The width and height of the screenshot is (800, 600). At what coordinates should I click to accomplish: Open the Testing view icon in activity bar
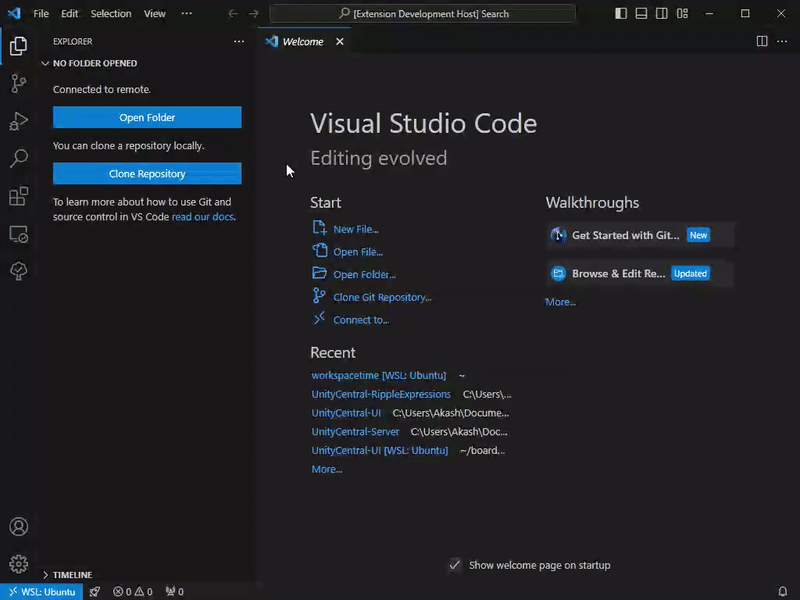click(18, 271)
